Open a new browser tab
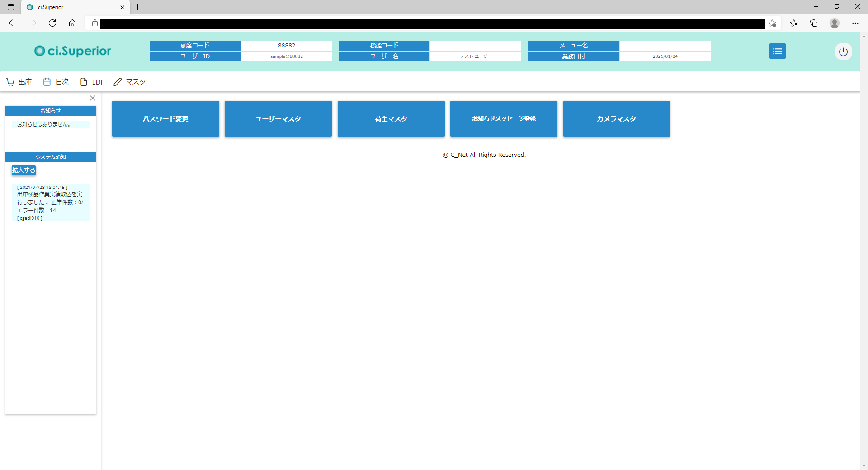 (x=138, y=7)
